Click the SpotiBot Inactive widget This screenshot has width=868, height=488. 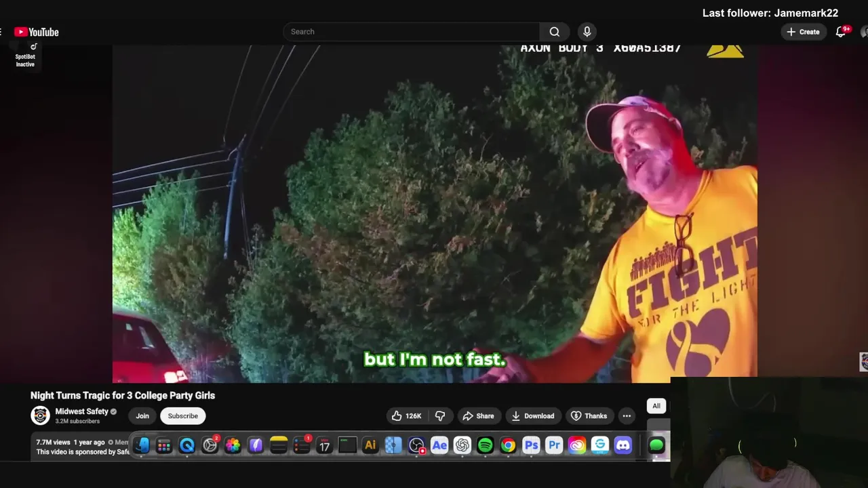pyautogui.click(x=25, y=56)
